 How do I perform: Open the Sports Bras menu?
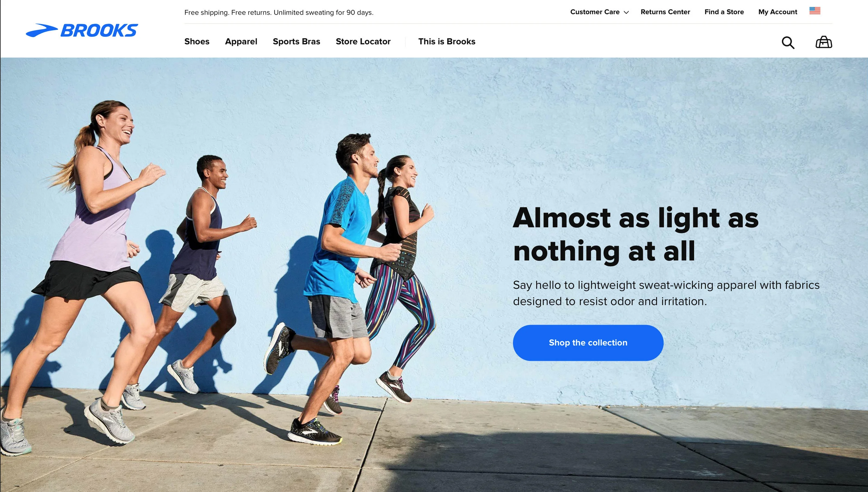[x=296, y=42]
